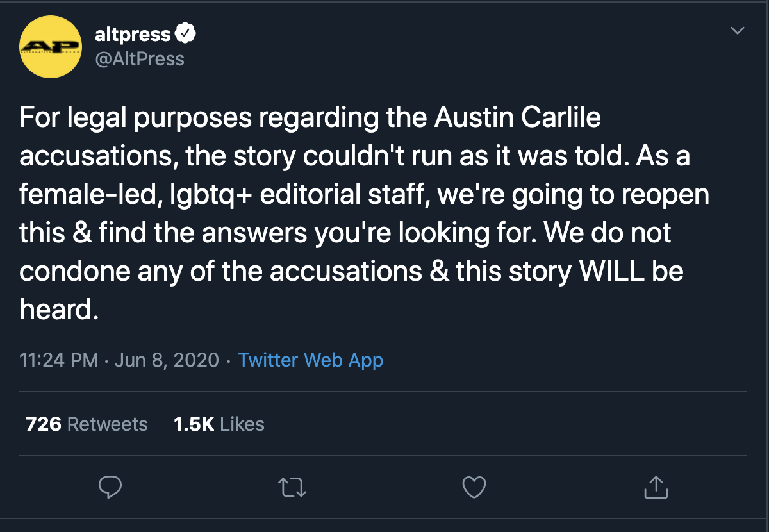Retweet this post using the retweet icon
Image resolution: width=769 pixels, height=532 pixels.
click(294, 488)
